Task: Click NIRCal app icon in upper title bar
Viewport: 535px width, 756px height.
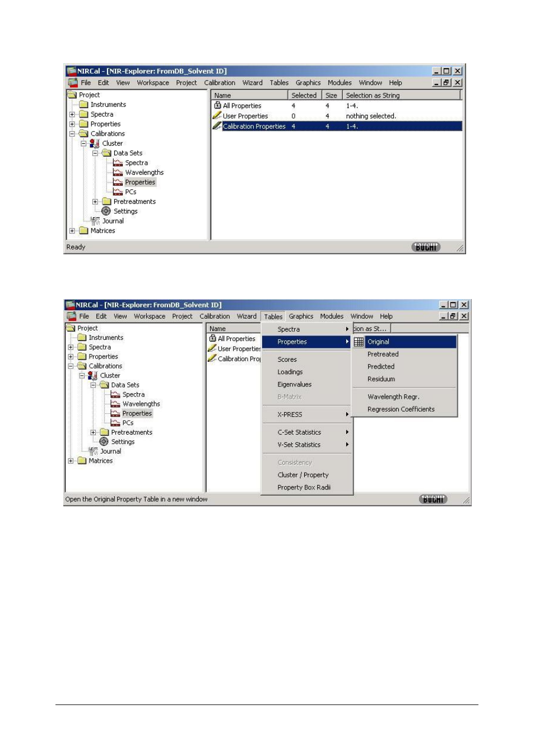Action: coord(71,71)
